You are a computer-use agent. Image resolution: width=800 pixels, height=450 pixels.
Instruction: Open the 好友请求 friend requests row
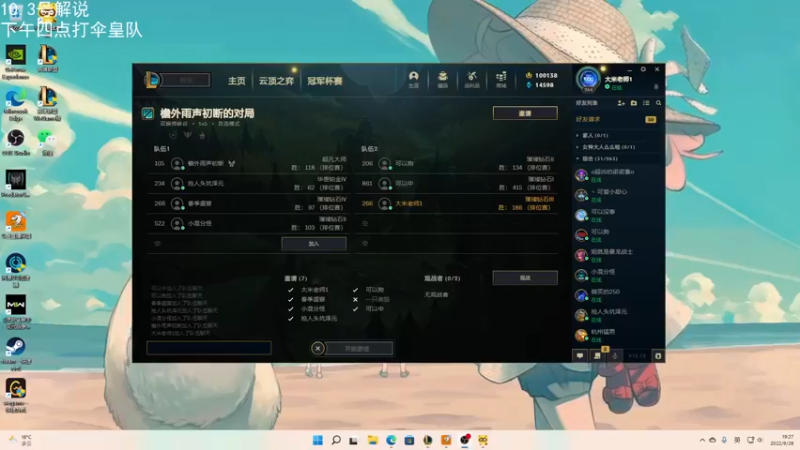pyautogui.click(x=616, y=119)
